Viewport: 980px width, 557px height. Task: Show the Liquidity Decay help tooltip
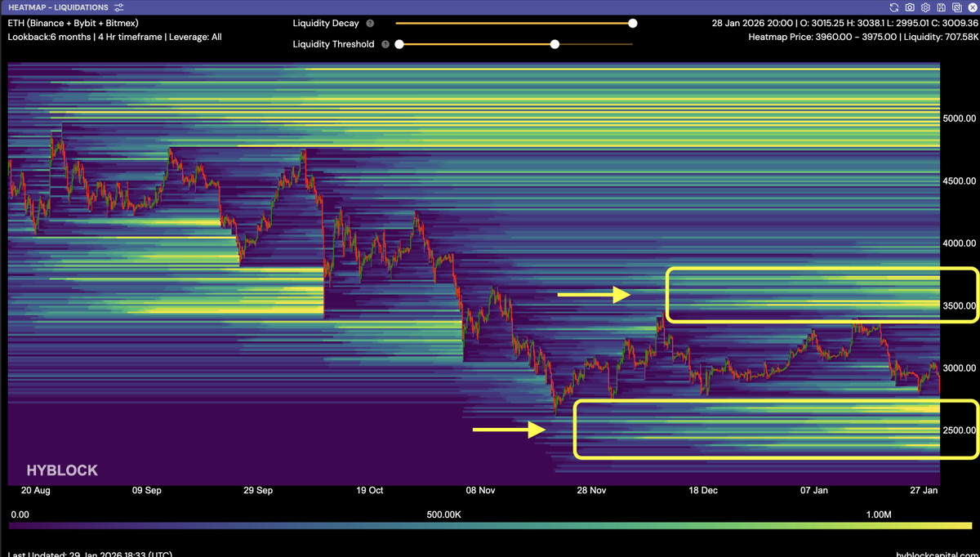coord(370,23)
